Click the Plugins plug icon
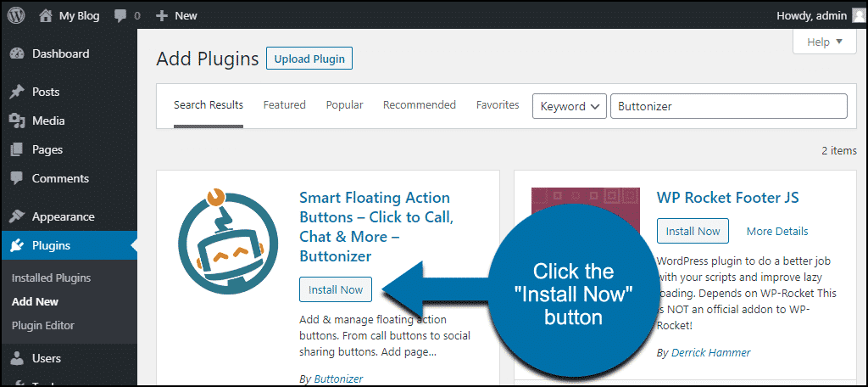The width and height of the screenshot is (868, 387). point(17,245)
